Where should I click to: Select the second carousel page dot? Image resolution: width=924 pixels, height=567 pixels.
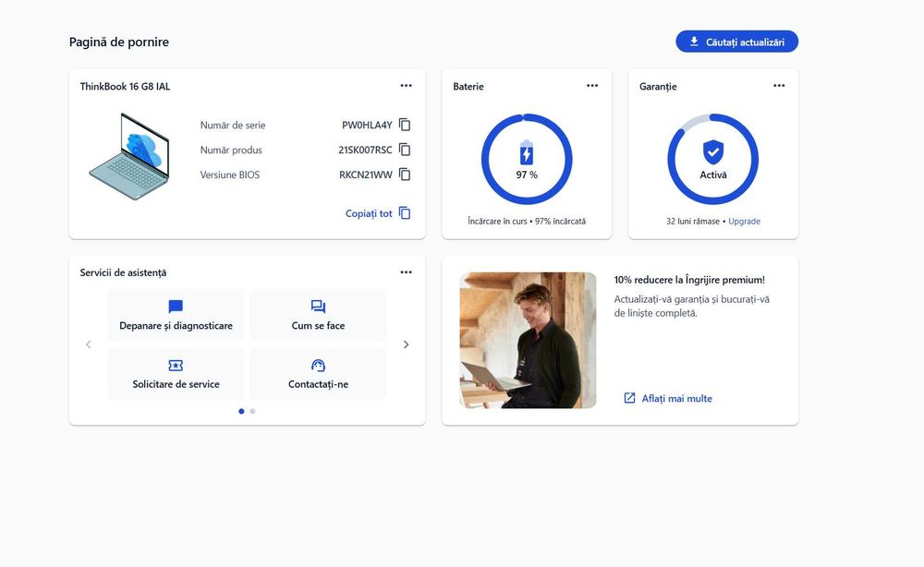(253, 411)
